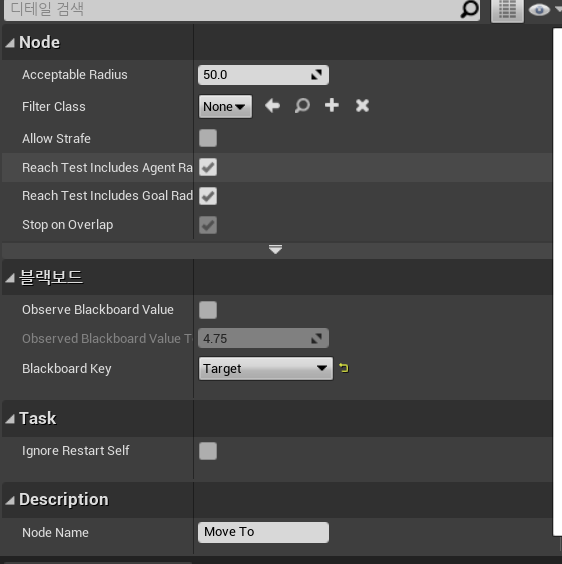Collapse the Task section
This screenshot has height=564, width=562.
(10, 419)
